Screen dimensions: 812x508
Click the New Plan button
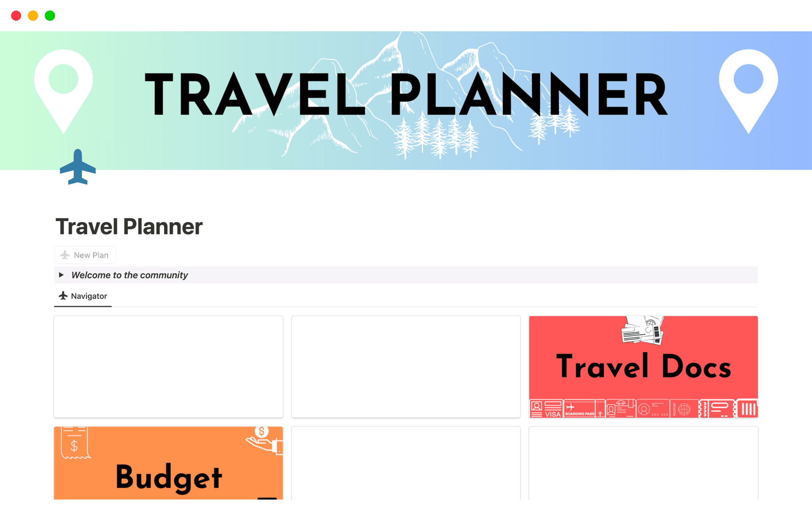point(85,255)
